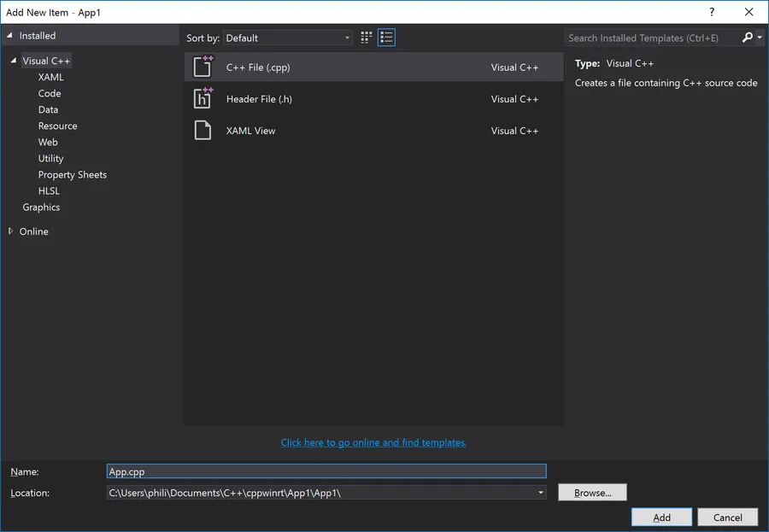
Task: Click the C++ File template icon
Action: [x=203, y=67]
